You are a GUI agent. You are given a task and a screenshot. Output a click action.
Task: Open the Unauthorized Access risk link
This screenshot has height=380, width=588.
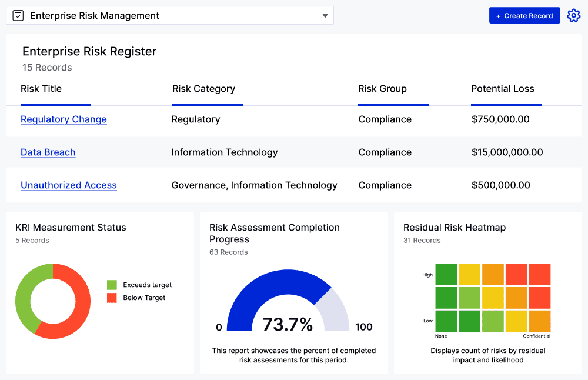[x=68, y=185]
